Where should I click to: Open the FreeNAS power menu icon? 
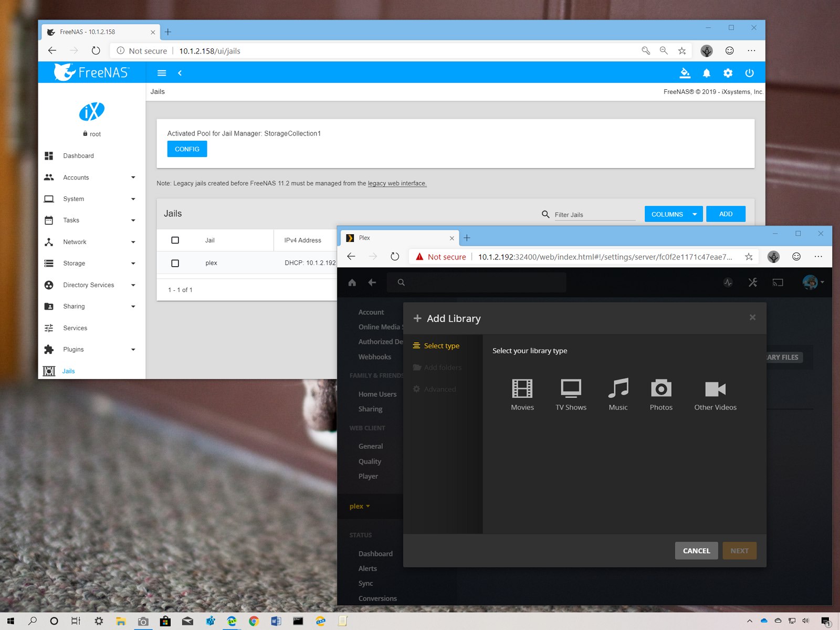click(749, 73)
